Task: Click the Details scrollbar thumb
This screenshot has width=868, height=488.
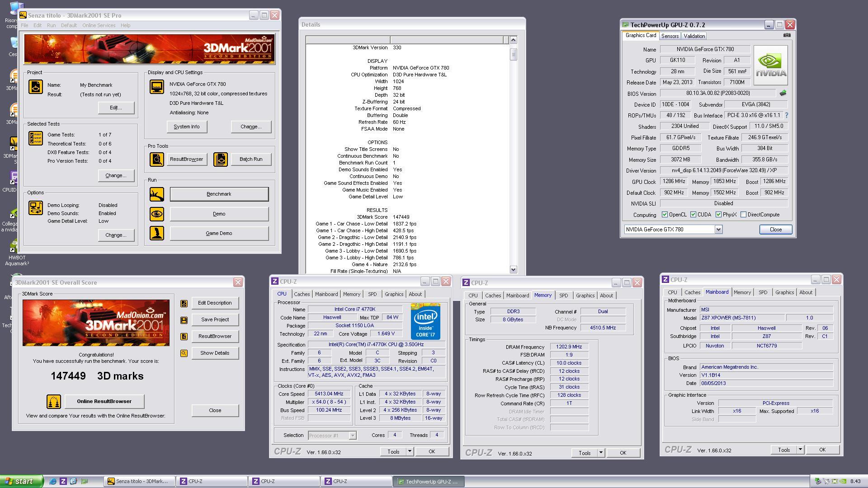Action: click(x=513, y=55)
